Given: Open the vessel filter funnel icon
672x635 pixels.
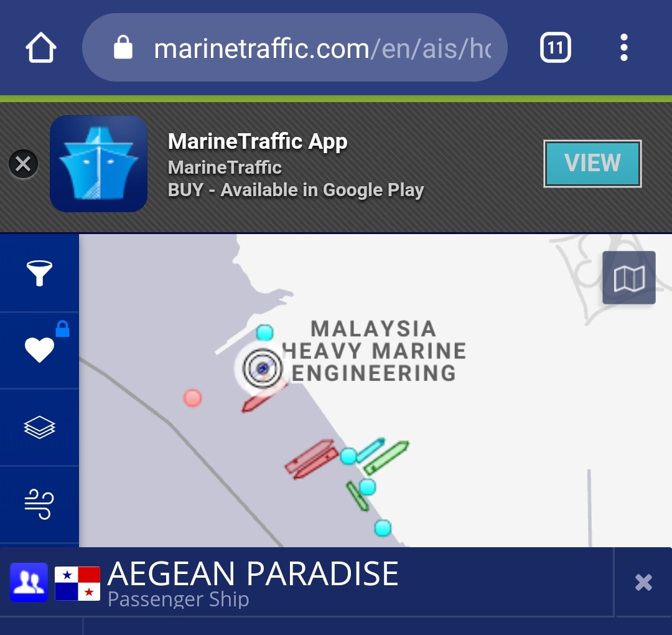Looking at the screenshot, I should tap(39, 273).
